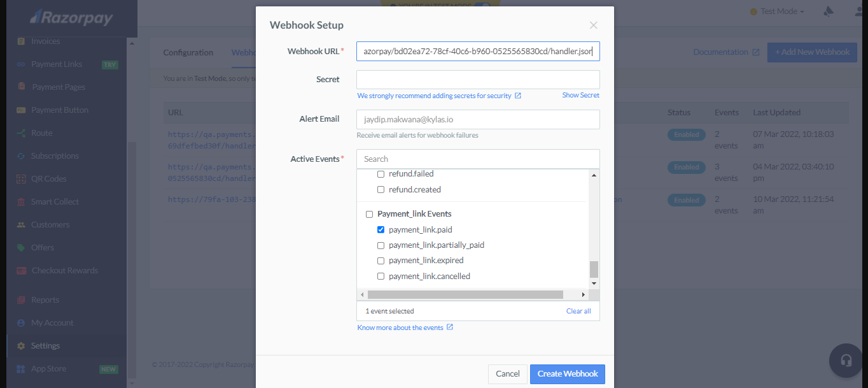
Task: Open Know more about the events link
Action: coord(400,327)
